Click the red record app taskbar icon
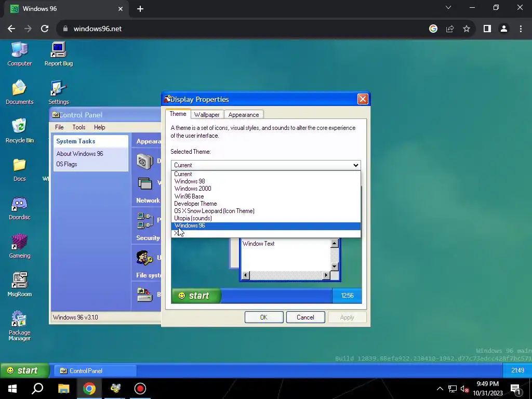 point(140,389)
